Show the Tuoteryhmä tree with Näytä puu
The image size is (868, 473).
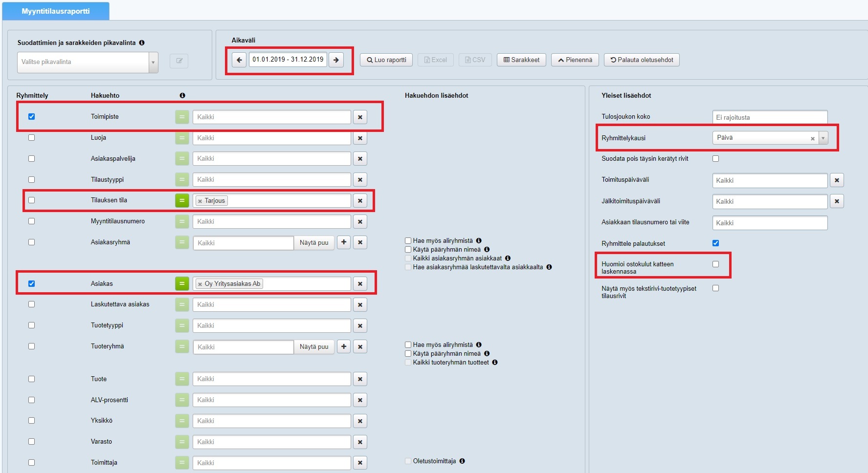(314, 347)
